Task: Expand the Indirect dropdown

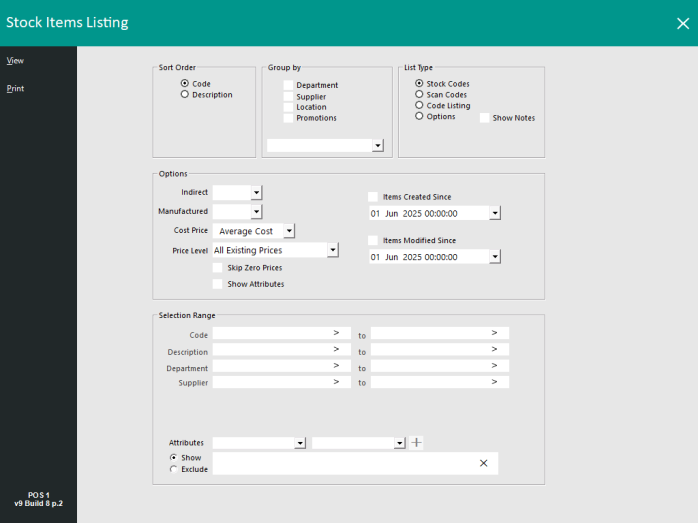Action: tap(256, 193)
